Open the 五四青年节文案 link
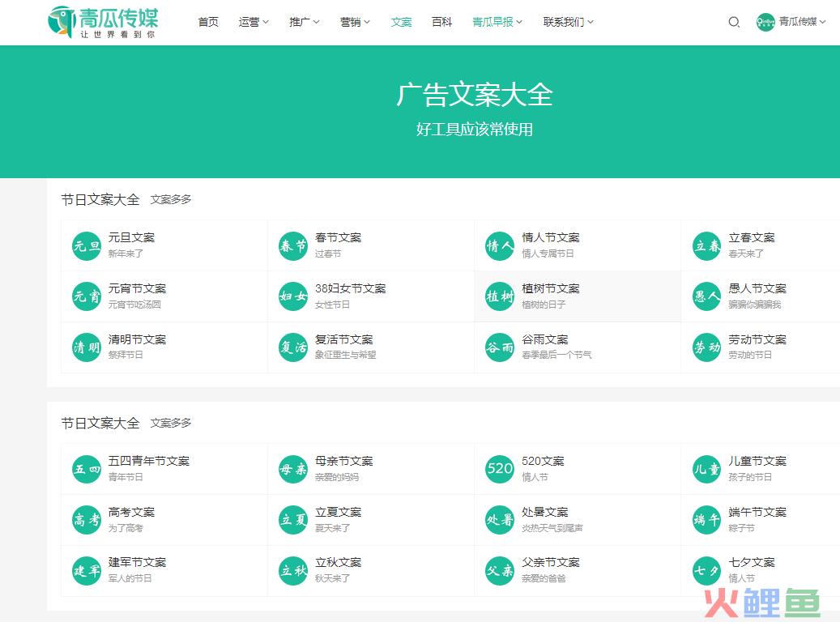The image size is (840, 622). pyautogui.click(x=149, y=461)
